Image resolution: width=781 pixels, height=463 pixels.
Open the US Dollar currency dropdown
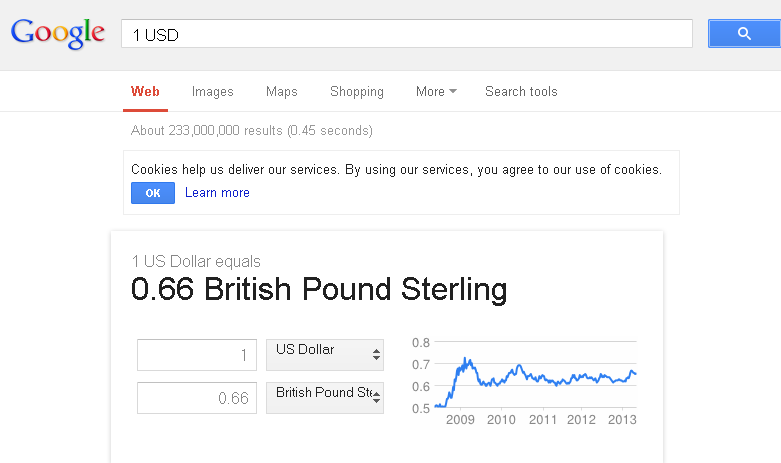tap(325, 355)
